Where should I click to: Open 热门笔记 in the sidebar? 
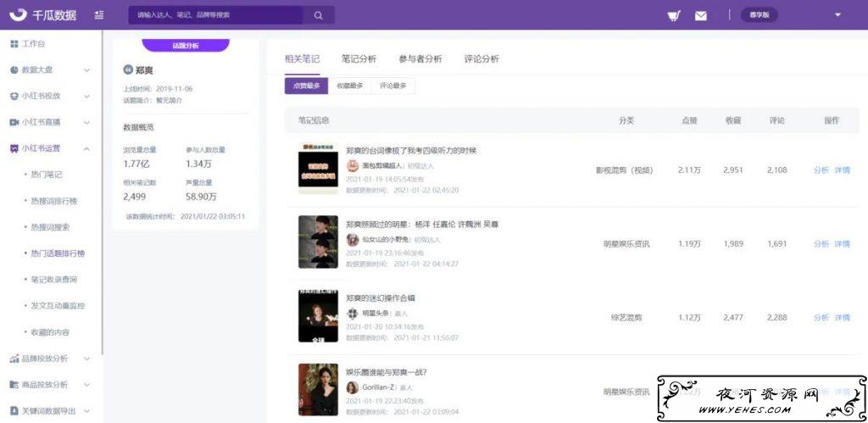tap(47, 175)
